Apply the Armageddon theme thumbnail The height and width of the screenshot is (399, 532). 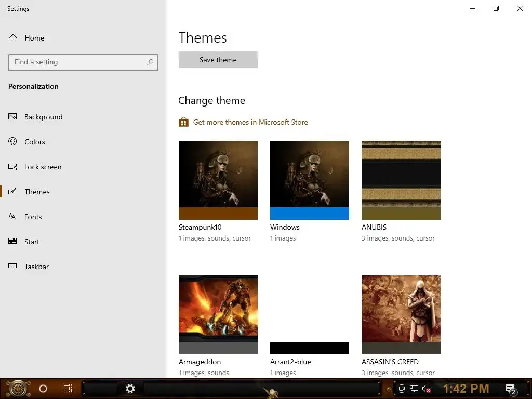(x=218, y=314)
